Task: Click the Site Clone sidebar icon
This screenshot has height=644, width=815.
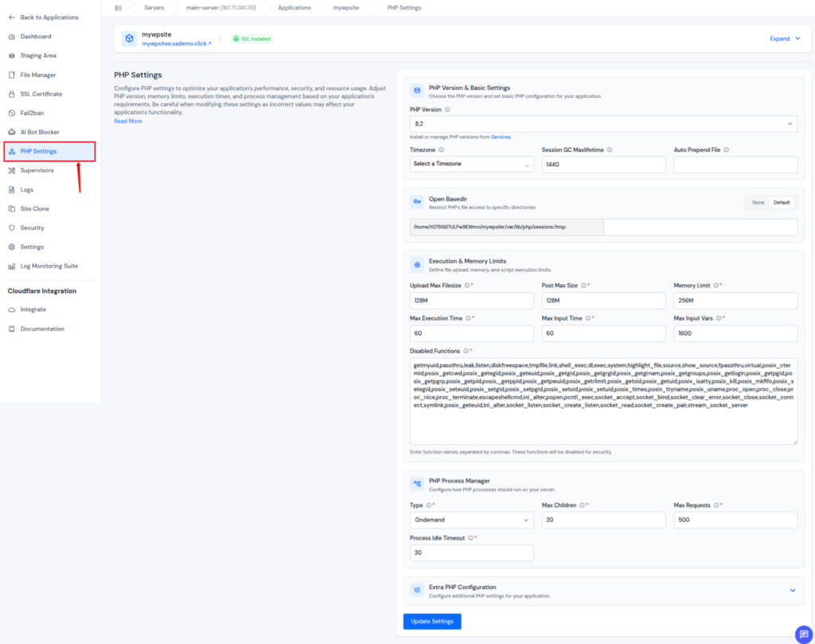Action: point(11,208)
